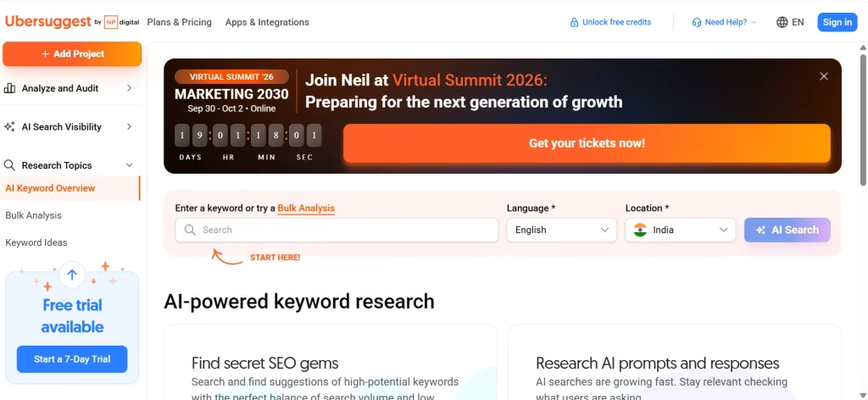
Task: Collapse the Research Topics chevron
Action: (129, 165)
